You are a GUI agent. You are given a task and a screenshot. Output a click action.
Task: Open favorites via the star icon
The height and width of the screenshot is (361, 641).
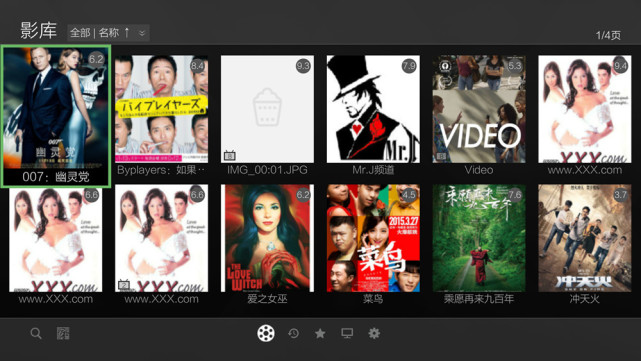320,334
